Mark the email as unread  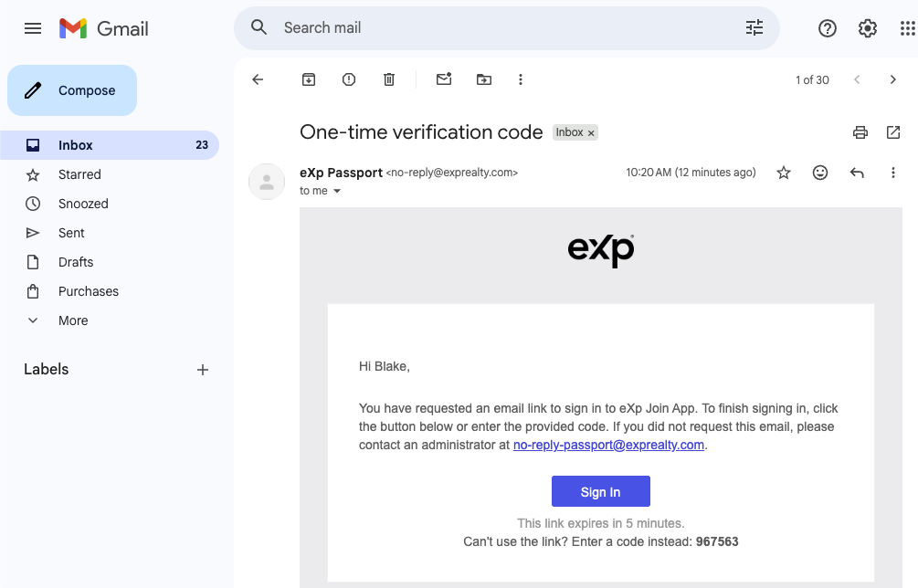(444, 79)
